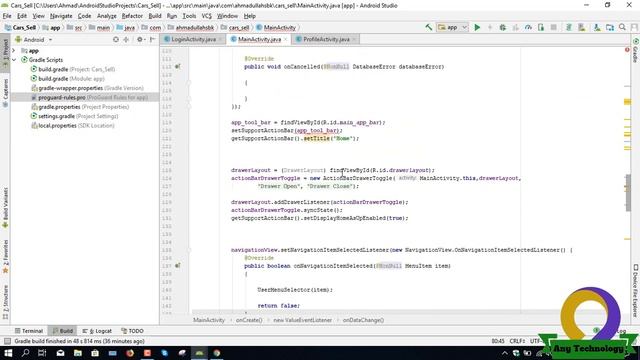Screen dimensions: 640x360
Task: Click the onDataChange() breadcrumb
Action: [363, 320]
